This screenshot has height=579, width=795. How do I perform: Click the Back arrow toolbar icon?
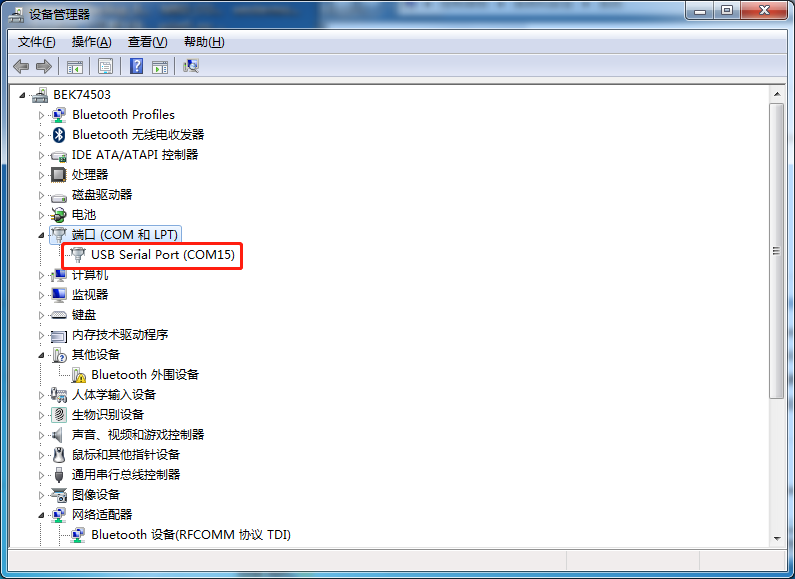coord(21,66)
